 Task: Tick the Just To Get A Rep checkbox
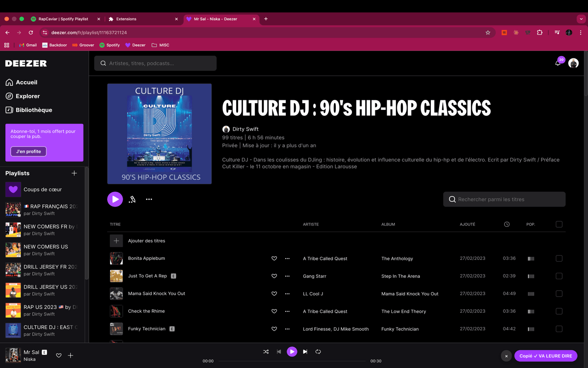click(559, 276)
